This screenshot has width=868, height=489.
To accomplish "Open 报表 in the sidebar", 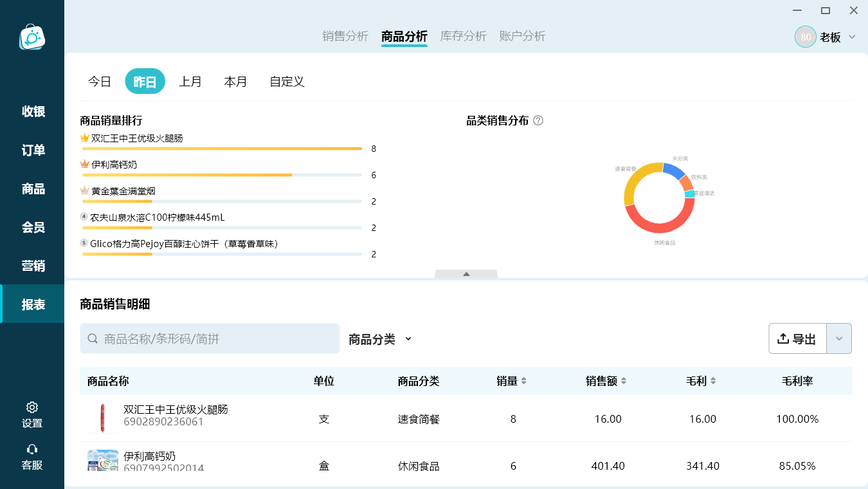I will (32, 304).
